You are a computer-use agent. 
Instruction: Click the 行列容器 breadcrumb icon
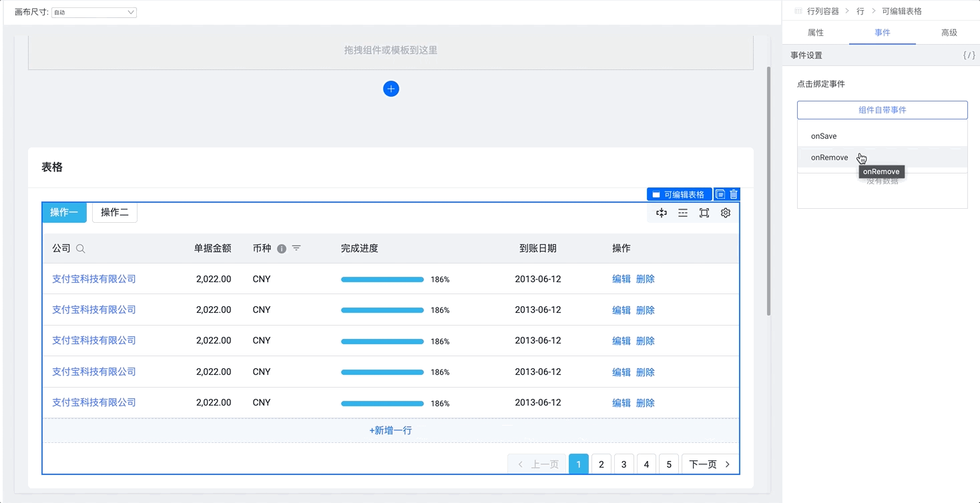click(798, 11)
